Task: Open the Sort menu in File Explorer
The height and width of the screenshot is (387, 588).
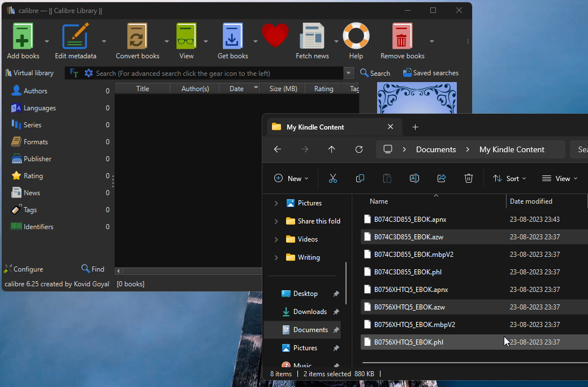Action: pyautogui.click(x=509, y=178)
